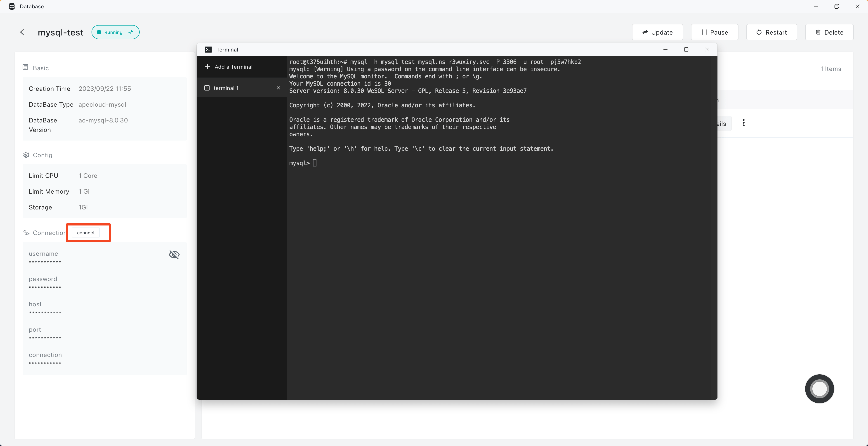This screenshot has width=868, height=446.
Task: Click the floating circular assistant button
Action: tap(819, 389)
